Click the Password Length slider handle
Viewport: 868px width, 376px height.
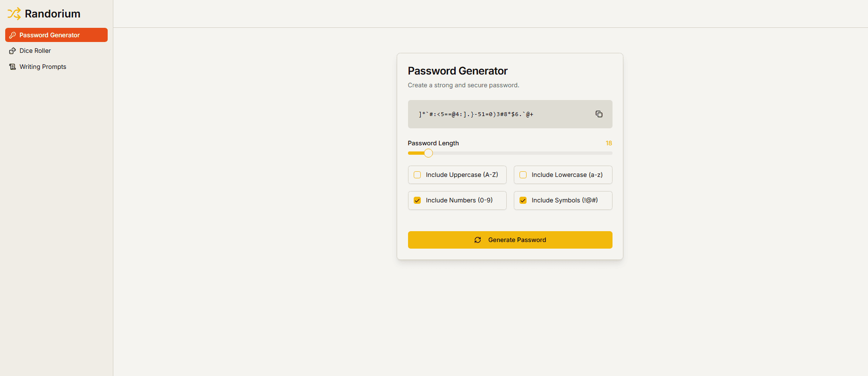(x=428, y=153)
